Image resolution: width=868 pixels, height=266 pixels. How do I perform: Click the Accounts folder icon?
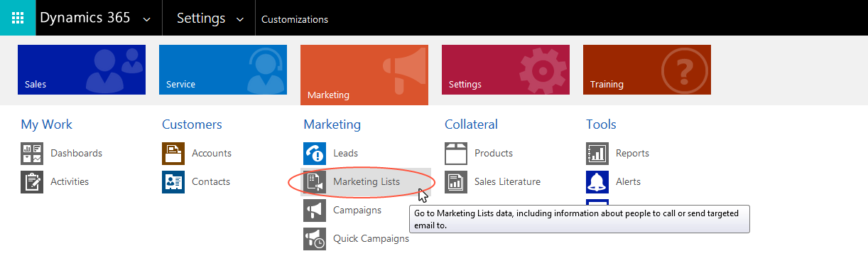point(173,154)
